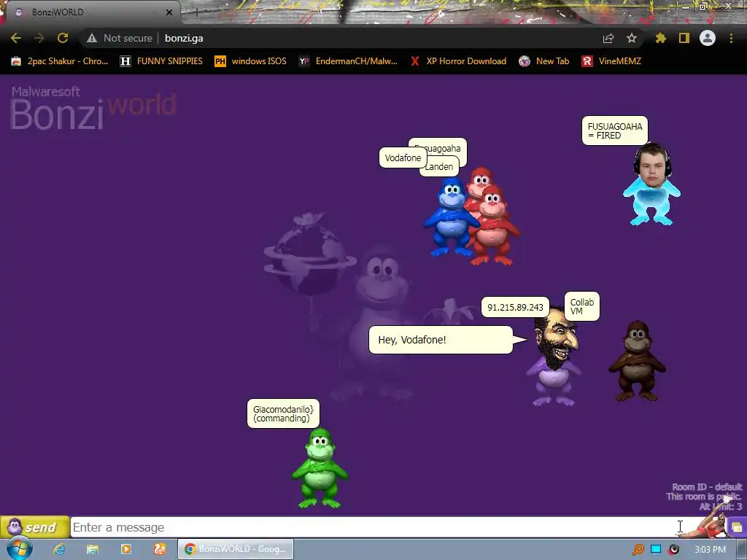Click the blue monitor tray icon
Viewport: 747px width, 560px height.
pyautogui.click(x=656, y=549)
